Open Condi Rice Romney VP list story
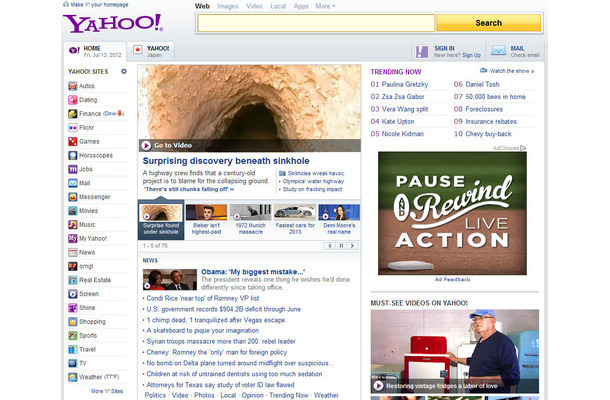 (x=203, y=298)
